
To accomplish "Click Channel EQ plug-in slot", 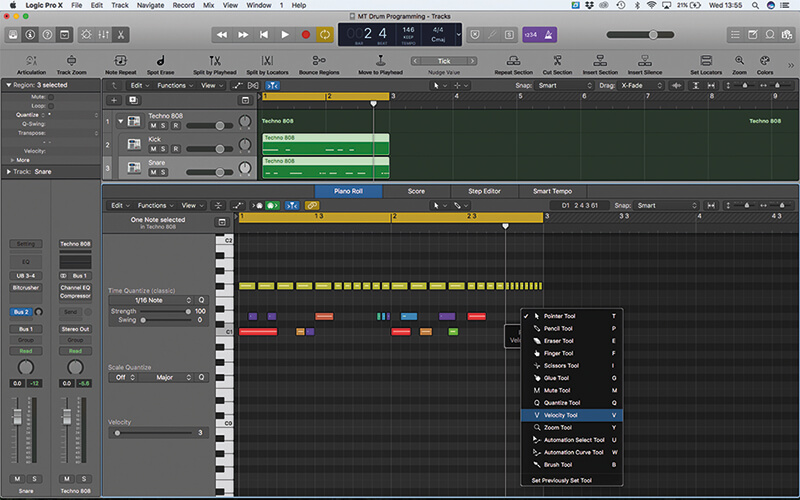I will coord(75,288).
